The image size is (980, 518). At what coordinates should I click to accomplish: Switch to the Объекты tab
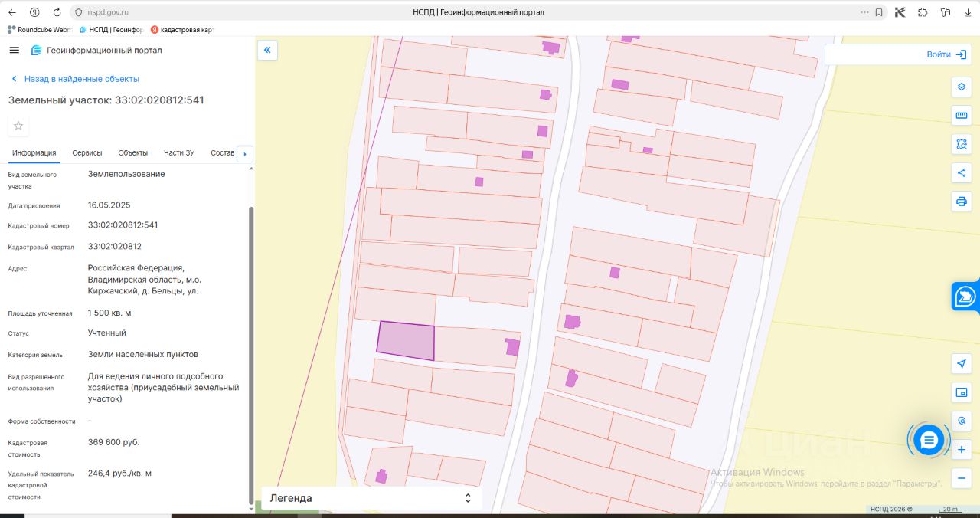pyautogui.click(x=133, y=152)
